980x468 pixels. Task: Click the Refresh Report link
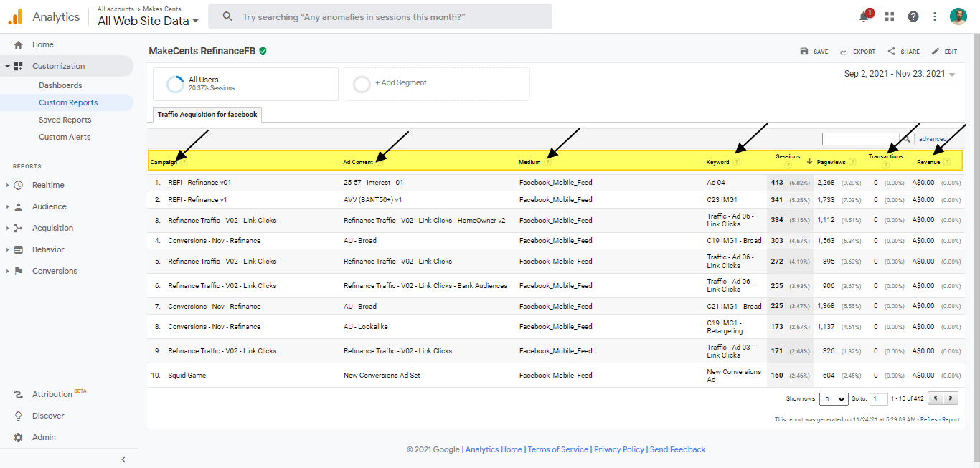pos(940,420)
